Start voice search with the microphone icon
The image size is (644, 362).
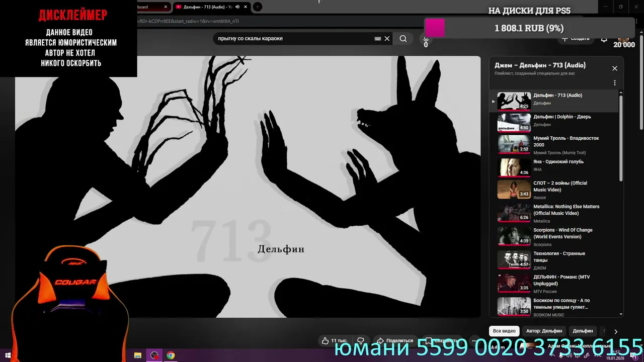[x=426, y=39]
